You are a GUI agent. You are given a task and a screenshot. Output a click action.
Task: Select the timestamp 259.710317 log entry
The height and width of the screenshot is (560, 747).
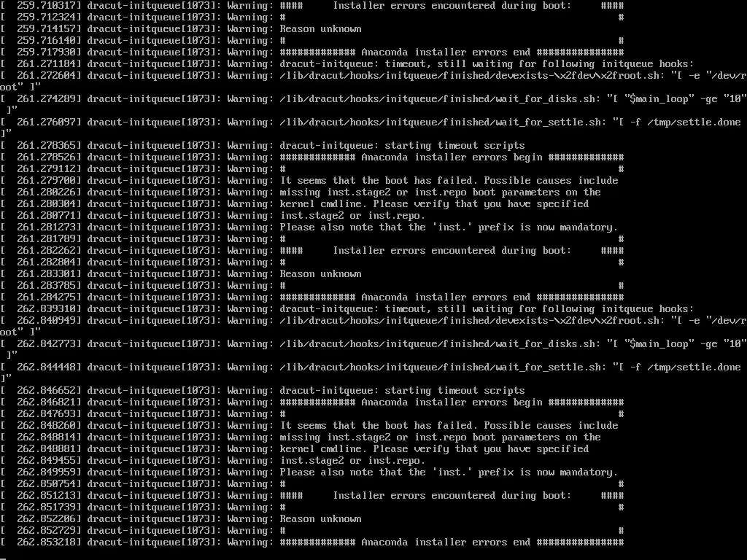pos(312,6)
